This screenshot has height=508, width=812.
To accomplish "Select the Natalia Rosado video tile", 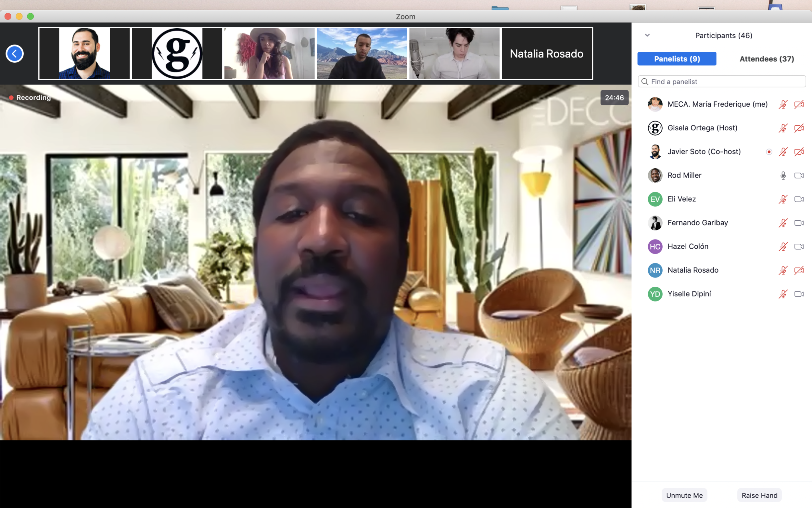I will 547,54.
